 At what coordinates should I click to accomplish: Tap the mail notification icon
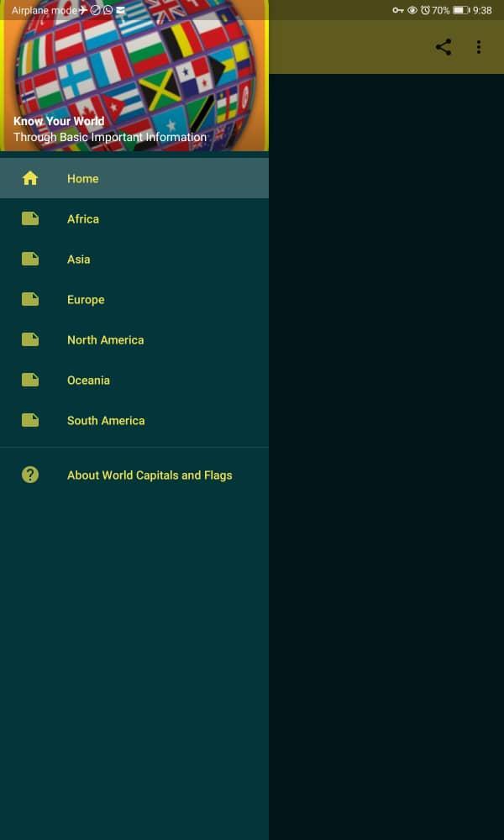click(x=120, y=10)
